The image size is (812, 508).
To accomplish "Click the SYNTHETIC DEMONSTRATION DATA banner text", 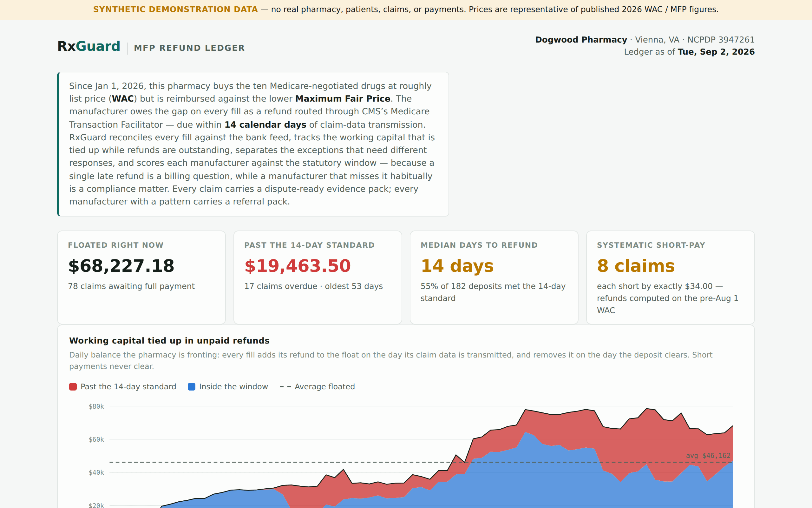I will point(175,10).
